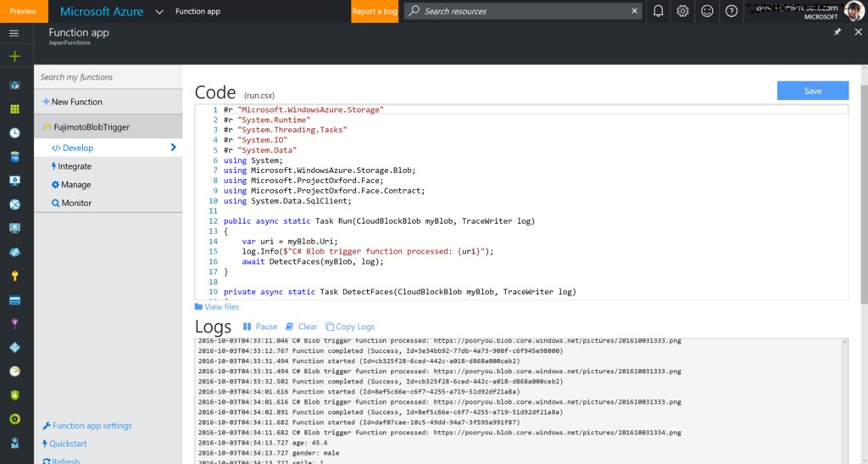Click the logs panel scrollbar

[845, 401]
